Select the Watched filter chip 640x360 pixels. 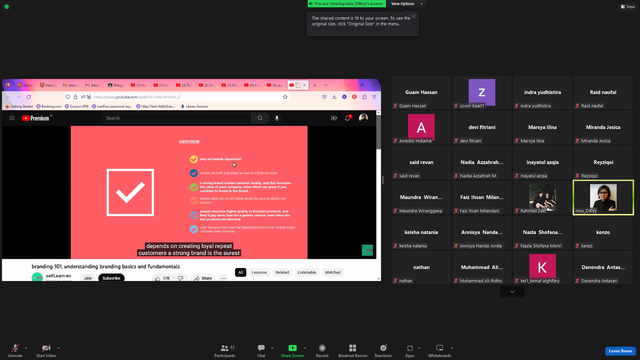click(x=333, y=272)
